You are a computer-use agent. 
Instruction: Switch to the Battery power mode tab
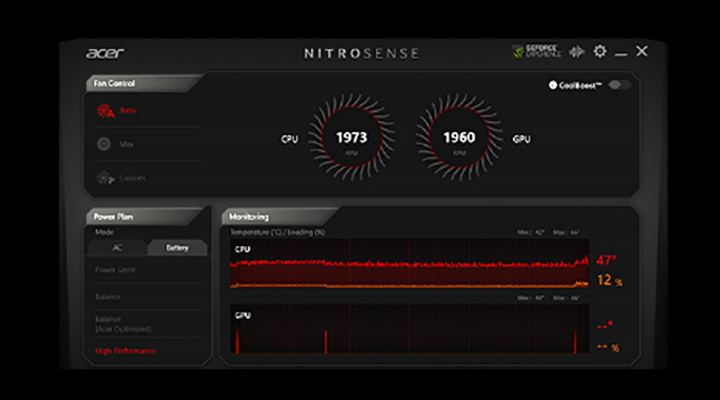coord(177,248)
